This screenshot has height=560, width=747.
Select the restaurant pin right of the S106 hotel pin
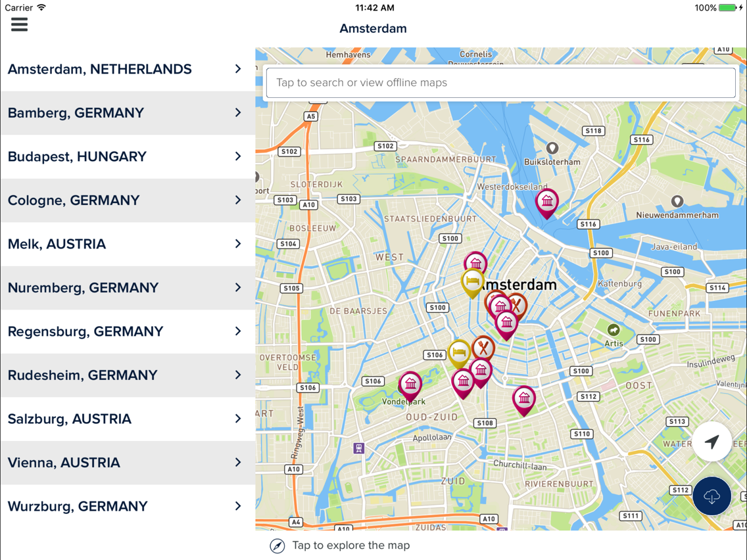tap(483, 348)
